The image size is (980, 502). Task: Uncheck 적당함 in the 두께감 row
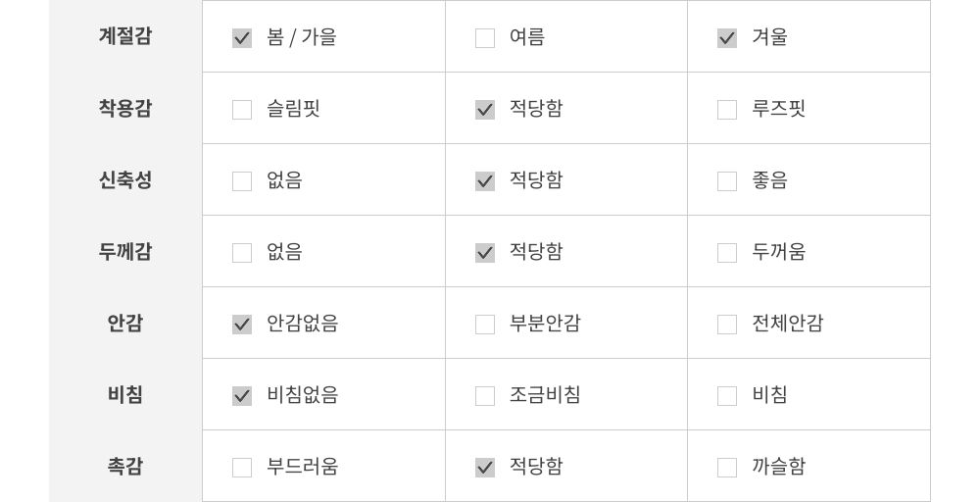coord(485,253)
